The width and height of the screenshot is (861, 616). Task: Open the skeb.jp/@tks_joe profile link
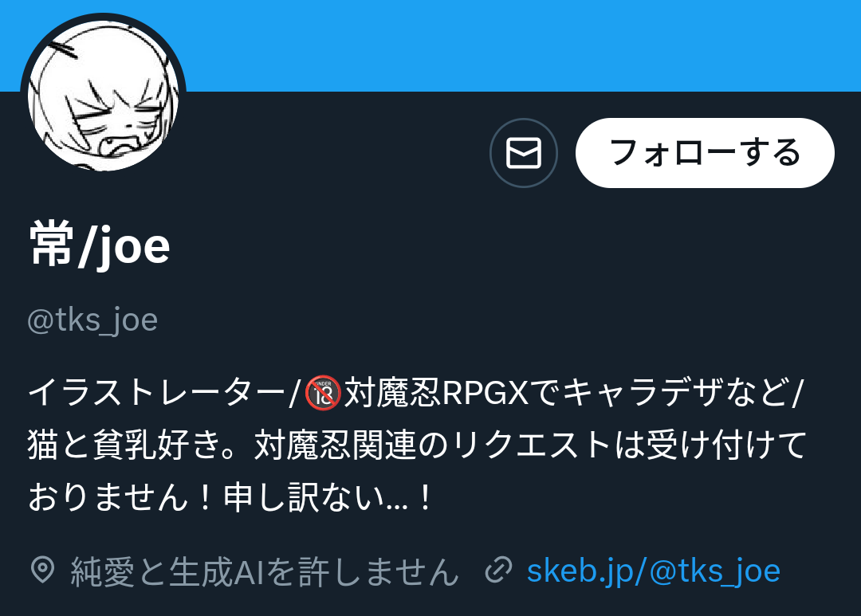654,571
